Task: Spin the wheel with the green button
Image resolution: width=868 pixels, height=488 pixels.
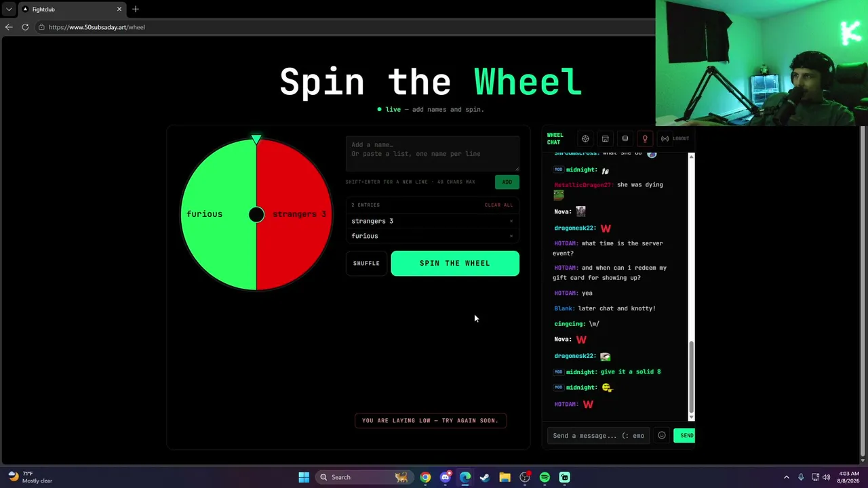Action: (x=455, y=263)
